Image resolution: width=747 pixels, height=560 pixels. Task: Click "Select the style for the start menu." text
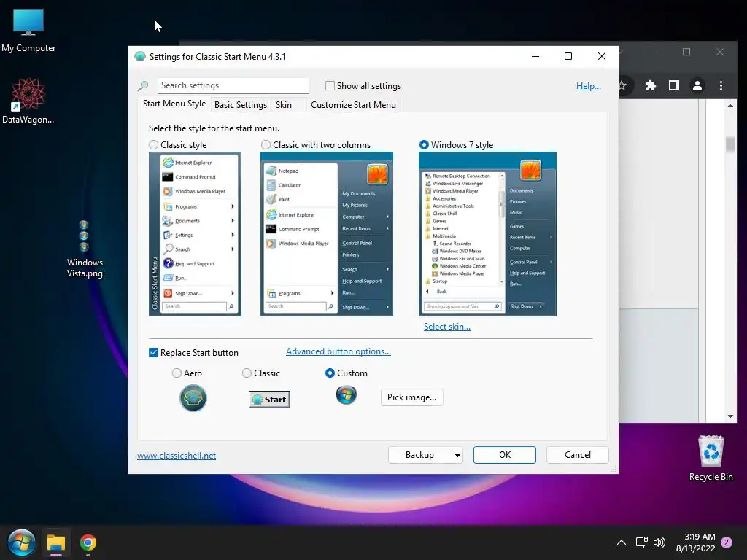[x=214, y=128]
